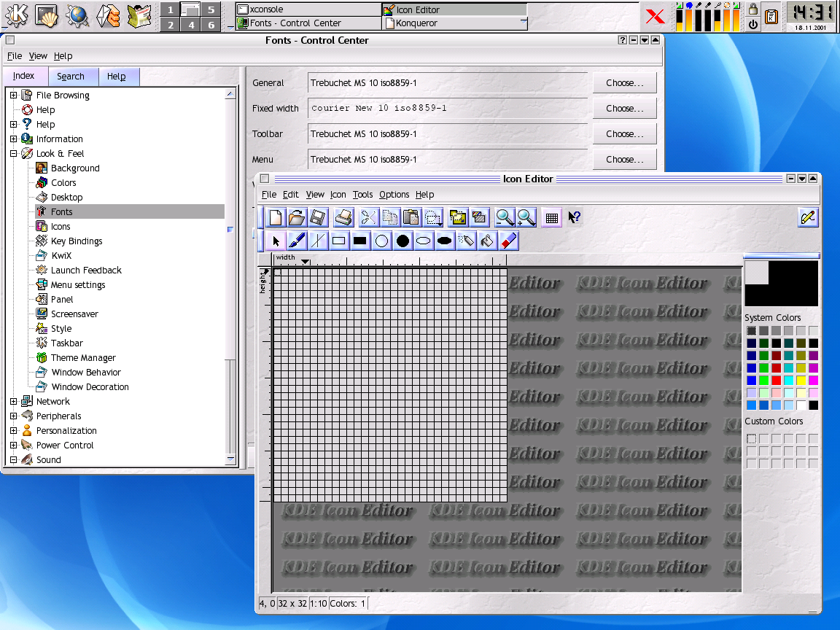Click Choose button for General font

click(625, 83)
